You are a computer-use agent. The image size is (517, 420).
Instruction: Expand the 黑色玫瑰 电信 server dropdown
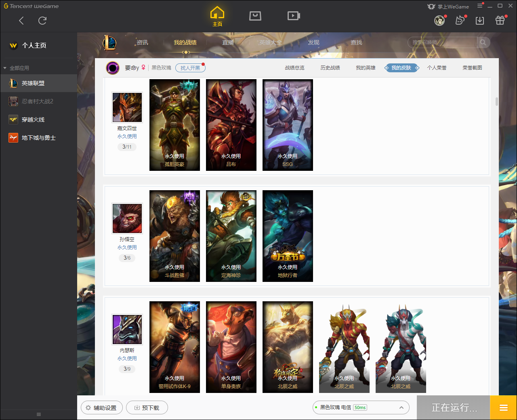(x=361, y=407)
